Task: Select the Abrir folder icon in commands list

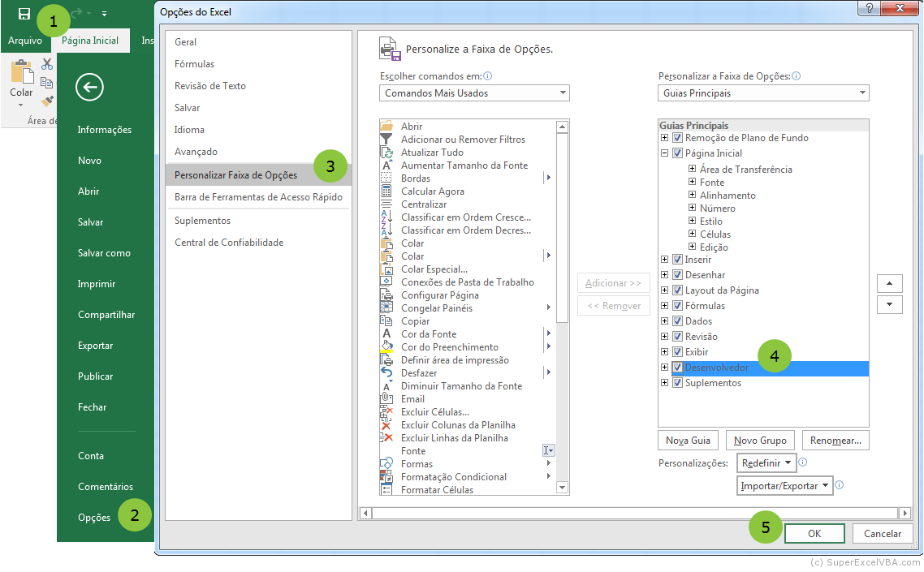Action: click(386, 126)
